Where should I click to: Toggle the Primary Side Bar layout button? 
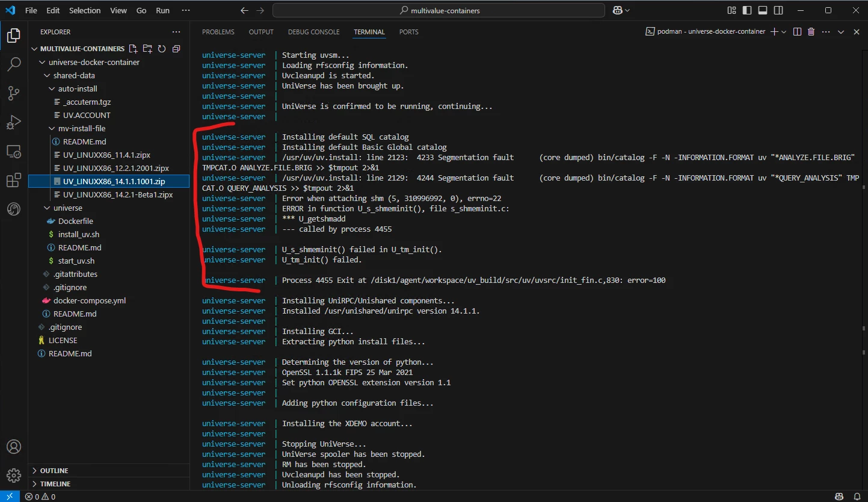click(x=747, y=10)
